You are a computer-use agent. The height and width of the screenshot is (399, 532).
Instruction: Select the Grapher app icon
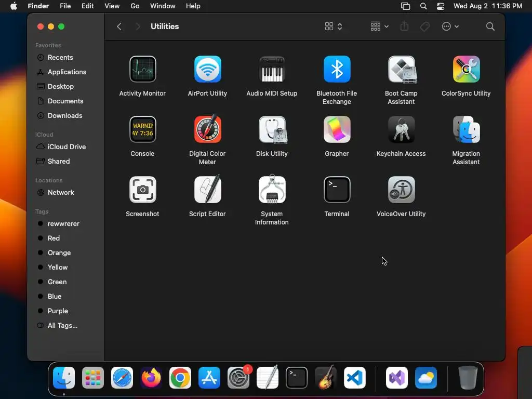coord(337,129)
